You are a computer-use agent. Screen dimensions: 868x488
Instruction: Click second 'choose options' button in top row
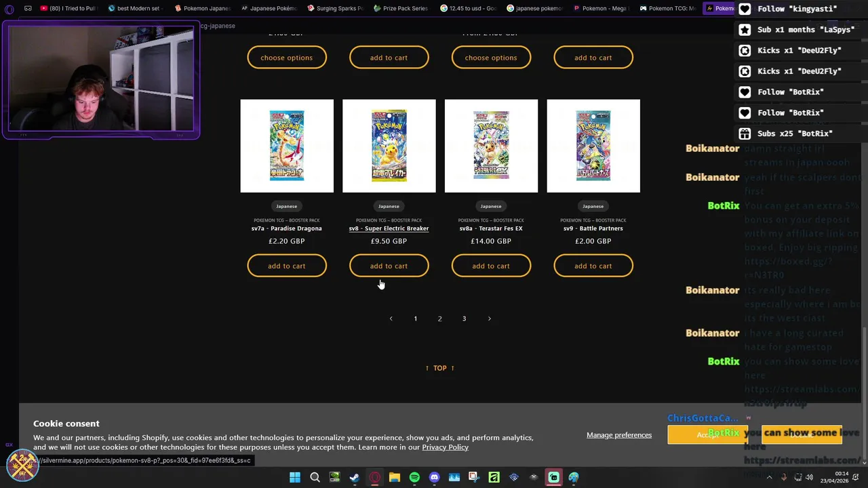pyautogui.click(x=491, y=58)
